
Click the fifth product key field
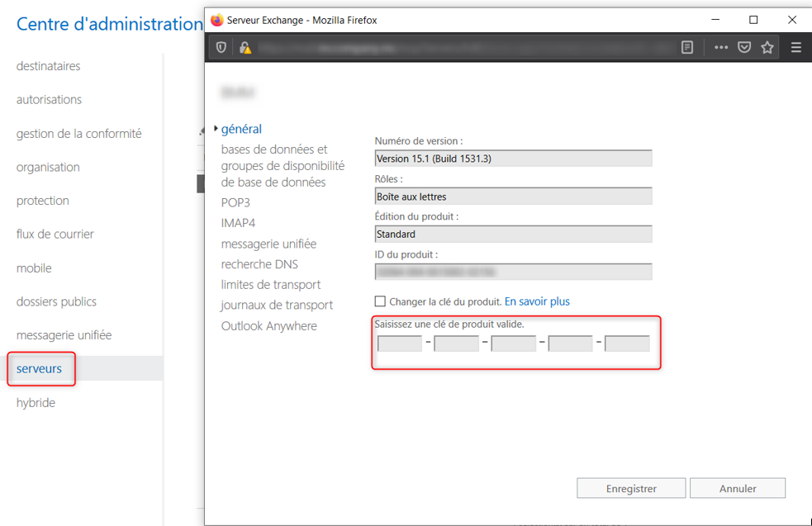pyautogui.click(x=627, y=344)
